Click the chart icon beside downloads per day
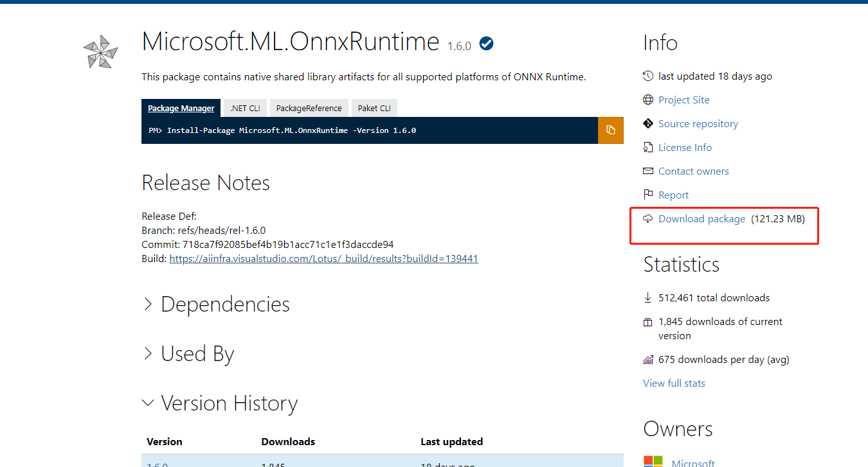The image size is (868, 467). click(x=648, y=360)
